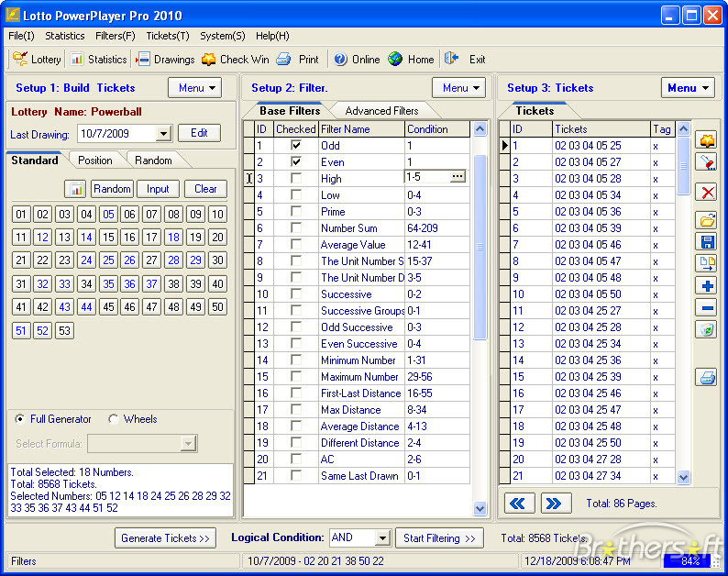728x576 pixels.
Task: Click the High condition input field
Action: (x=427, y=176)
